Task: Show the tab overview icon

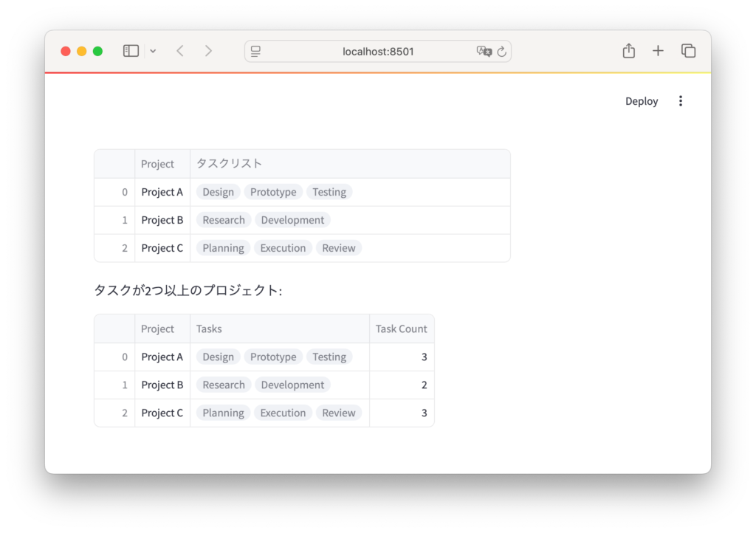Action: click(688, 51)
